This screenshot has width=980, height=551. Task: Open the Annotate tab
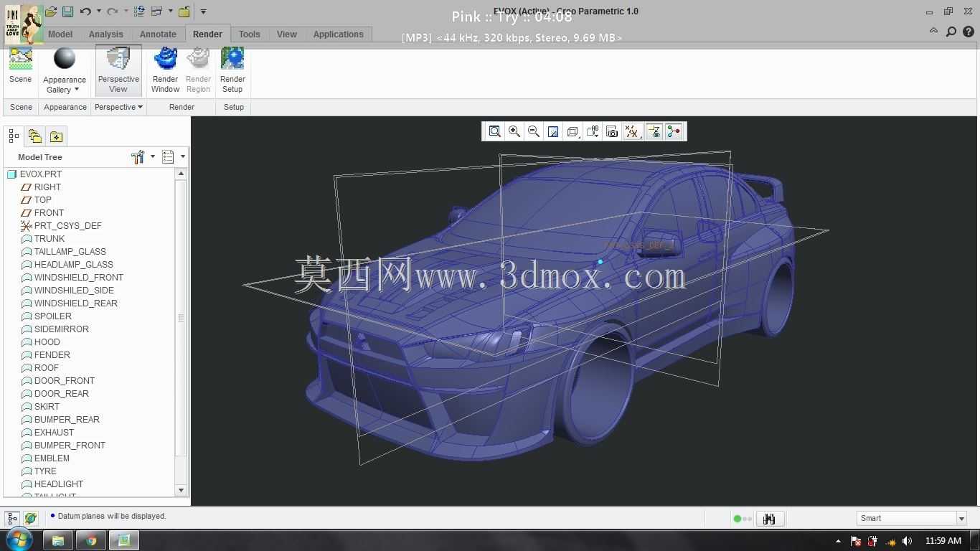158,34
